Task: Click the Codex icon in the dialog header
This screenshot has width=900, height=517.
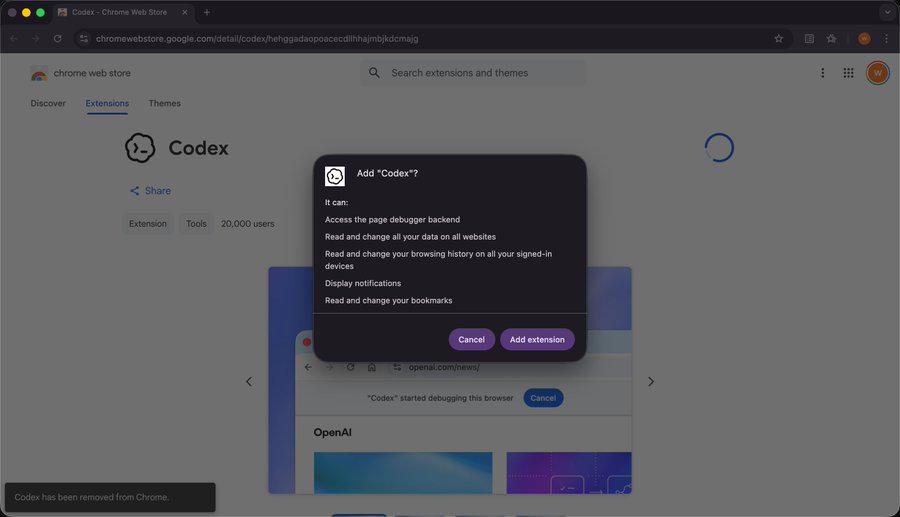Action: [x=335, y=176]
